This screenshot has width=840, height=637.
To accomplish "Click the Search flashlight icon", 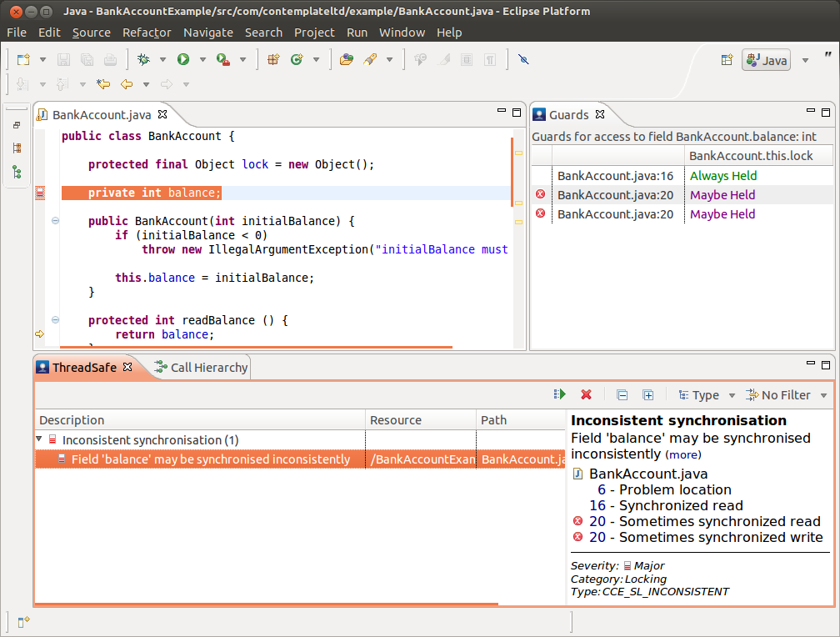I will point(370,59).
